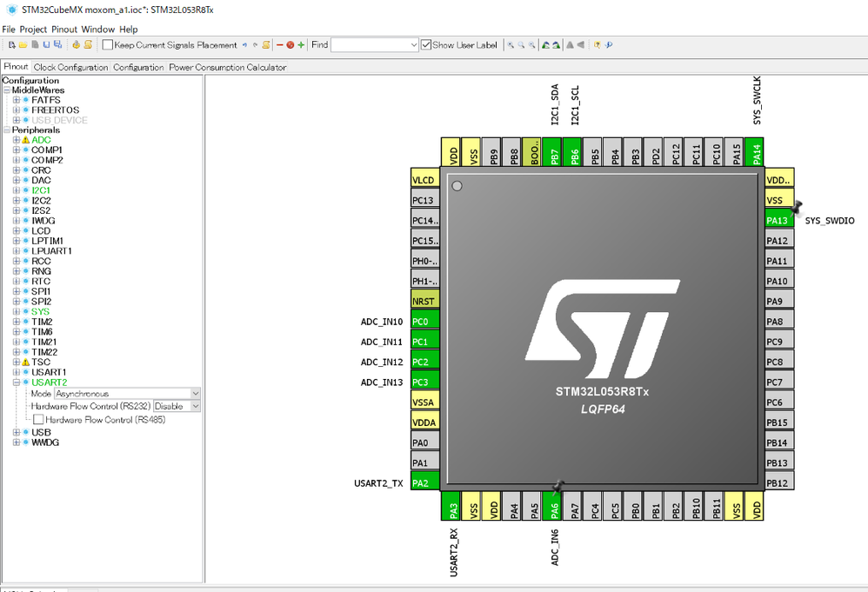Click the left-pointing gray triangle flip icon
The width and height of the screenshot is (868, 592).
pos(580,45)
